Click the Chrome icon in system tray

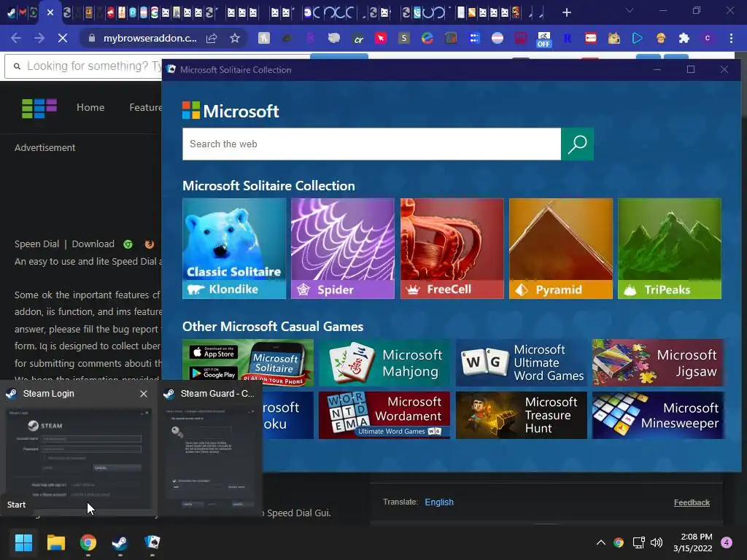tap(619, 542)
